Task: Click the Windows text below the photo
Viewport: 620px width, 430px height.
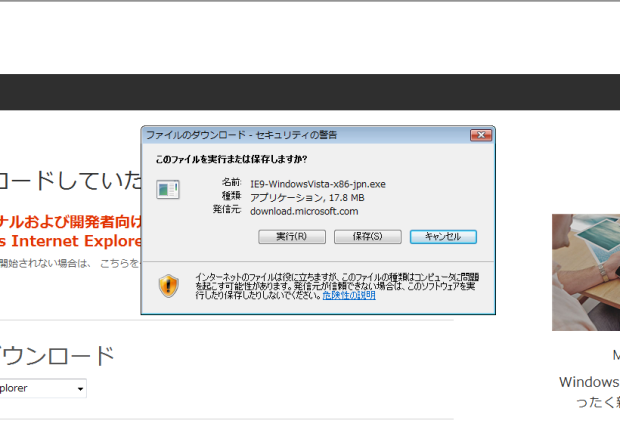Action: coord(589,382)
